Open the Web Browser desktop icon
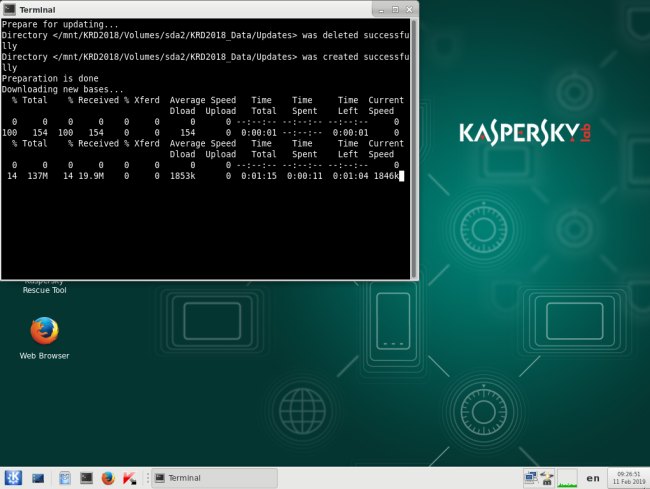Image resolution: width=650 pixels, height=489 pixels. coord(44,331)
